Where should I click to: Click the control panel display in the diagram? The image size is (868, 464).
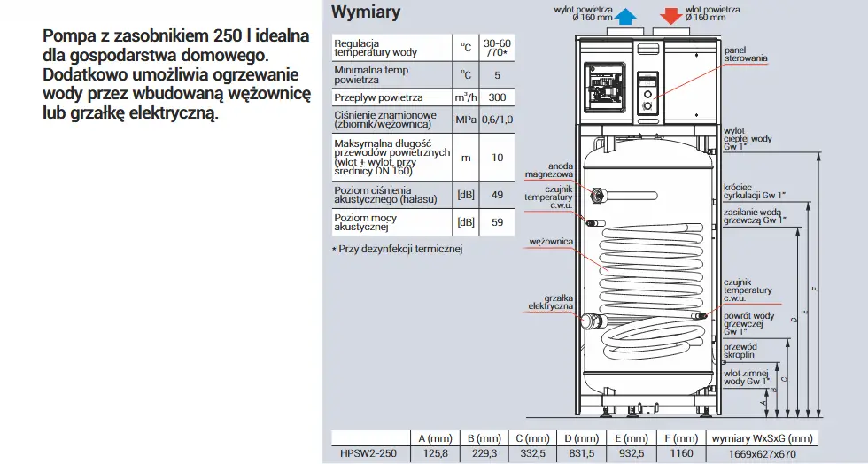coord(646,83)
